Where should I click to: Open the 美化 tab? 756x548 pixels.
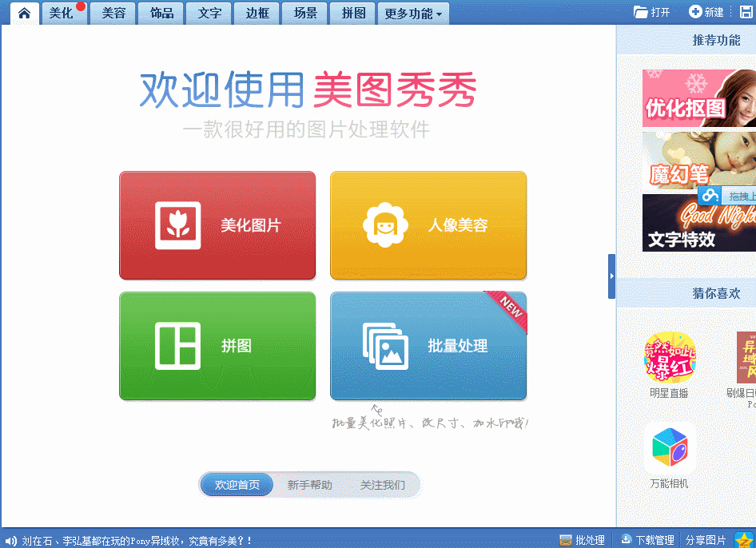[64, 13]
